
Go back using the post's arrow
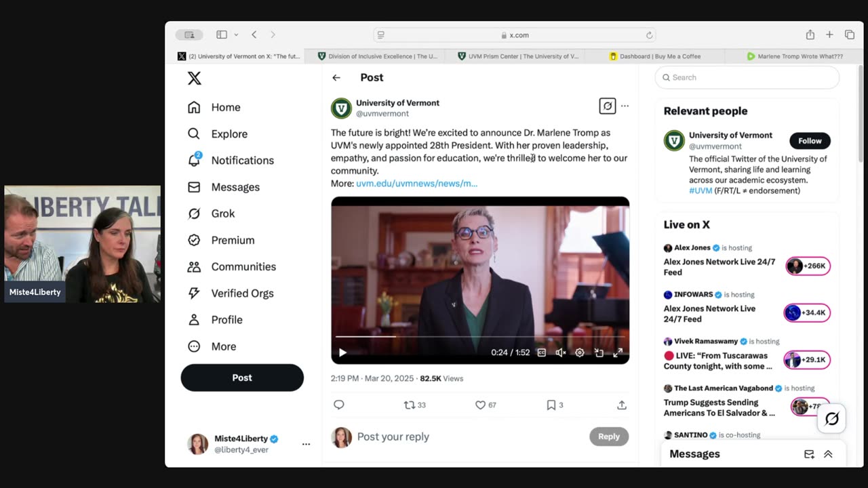[336, 77]
